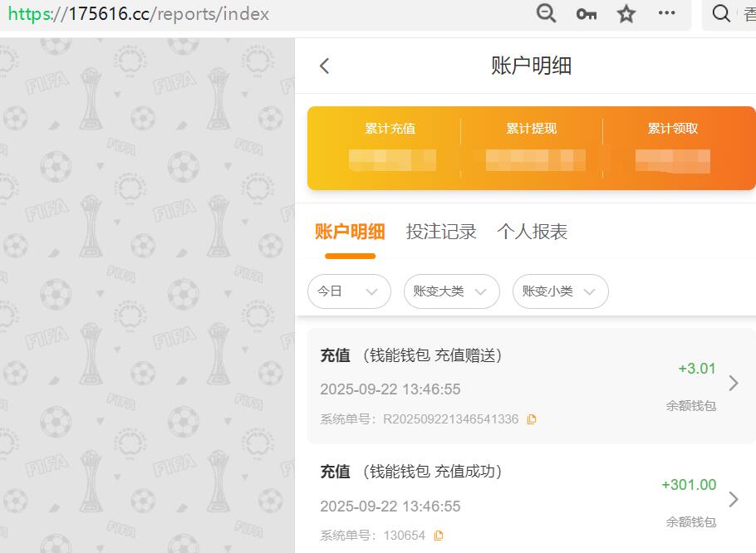Image resolution: width=756 pixels, height=553 pixels.
Task: Expand the 账变小类 filter dropdown
Action: pyautogui.click(x=560, y=291)
